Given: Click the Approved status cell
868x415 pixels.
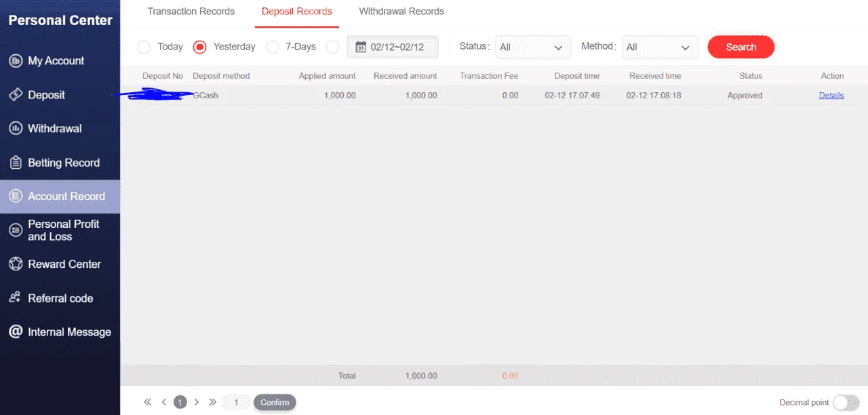Looking at the screenshot, I should point(745,96).
